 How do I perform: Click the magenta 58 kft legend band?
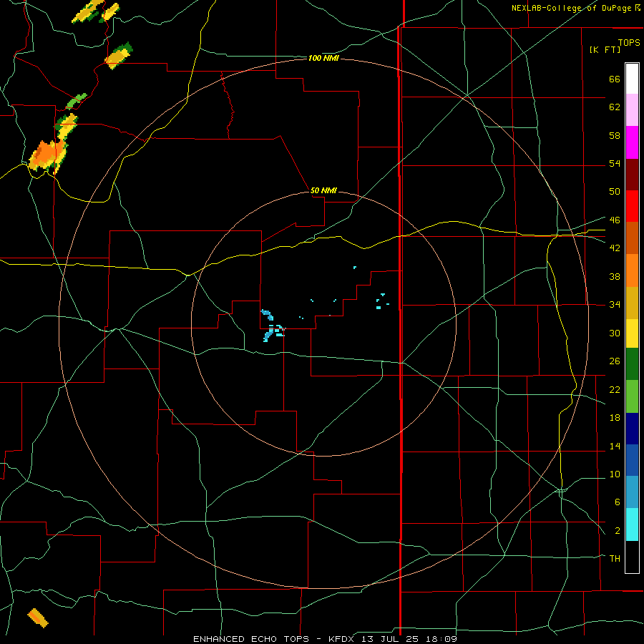[x=632, y=142]
